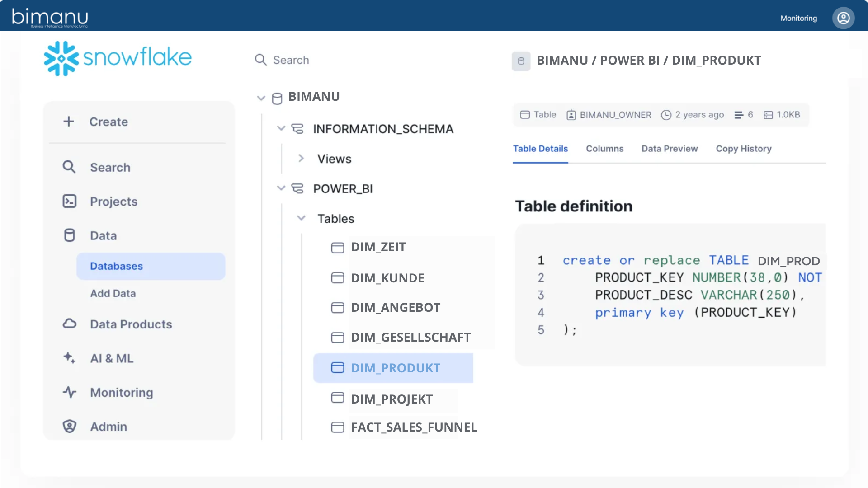Click the POWER_BI schema icon

297,188
